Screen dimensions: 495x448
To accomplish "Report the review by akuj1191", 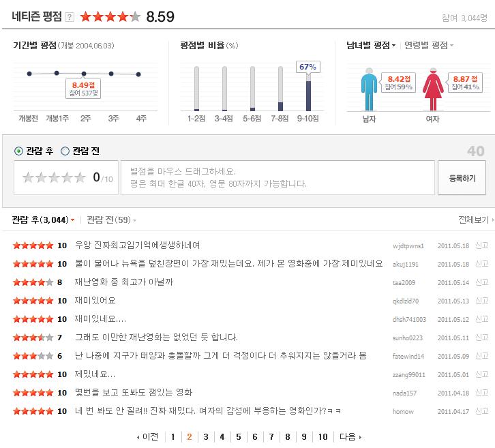I will (482, 264).
